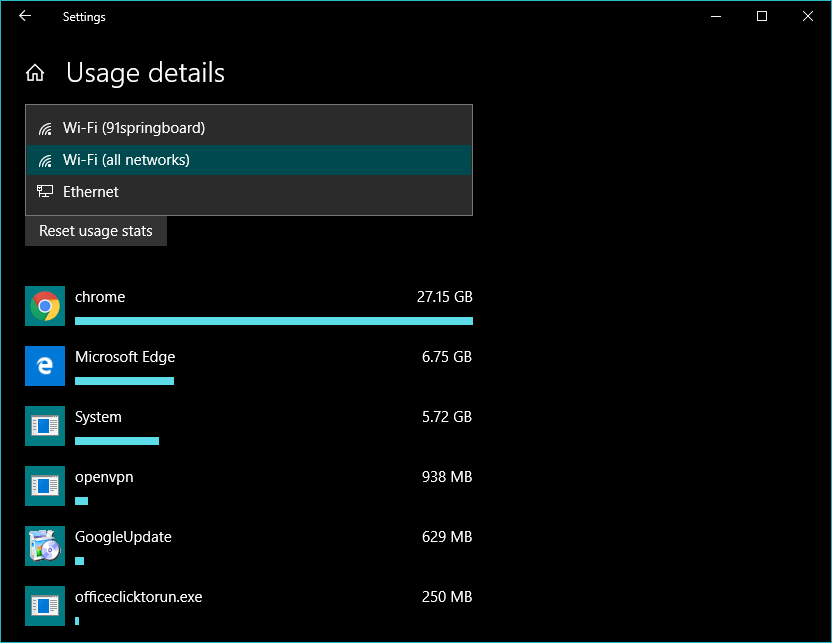Click the Usage details page heading
This screenshot has width=832, height=643.
(145, 73)
